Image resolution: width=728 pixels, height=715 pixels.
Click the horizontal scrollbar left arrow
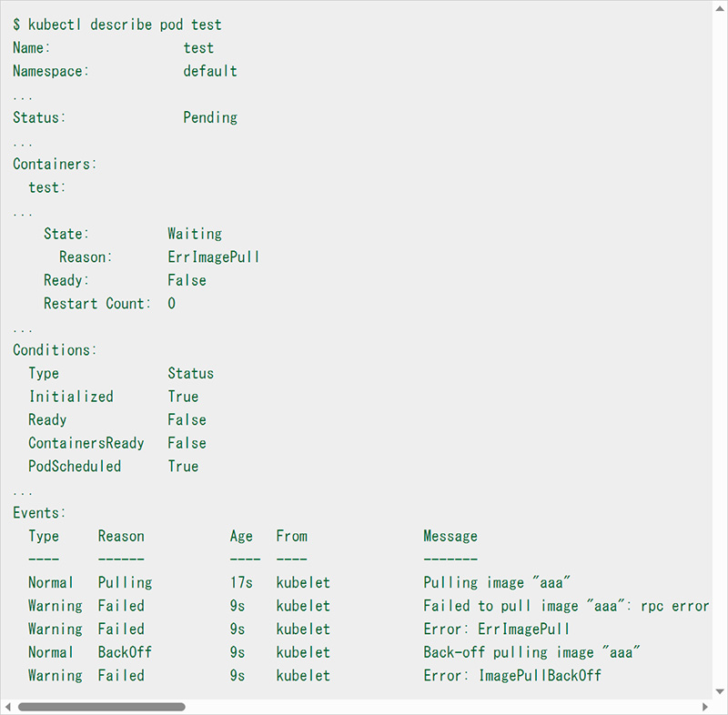pyautogui.click(x=8, y=707)
